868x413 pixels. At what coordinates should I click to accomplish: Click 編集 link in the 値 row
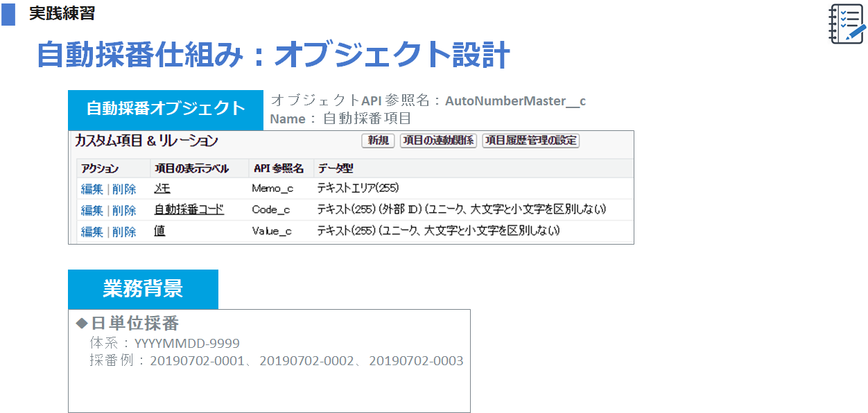click(92, 231)
